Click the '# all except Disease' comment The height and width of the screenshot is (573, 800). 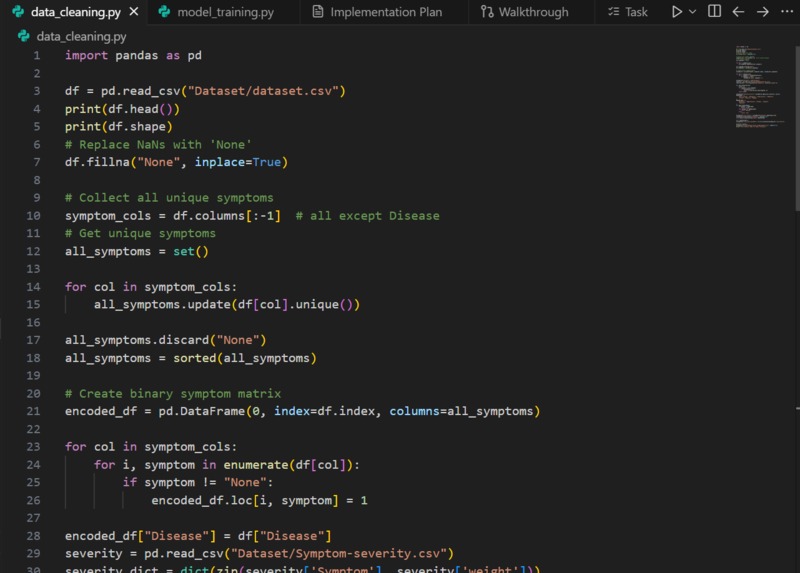coord(367,216)
